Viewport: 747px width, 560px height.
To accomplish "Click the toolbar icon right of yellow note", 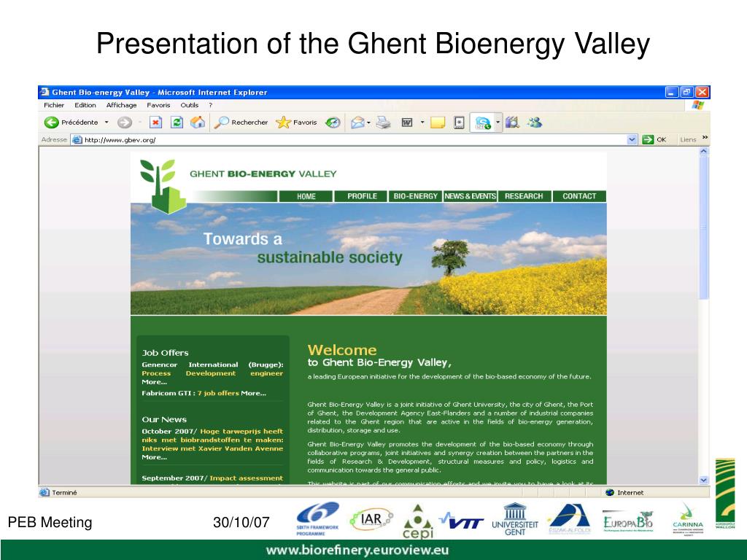I will (459, 122).
